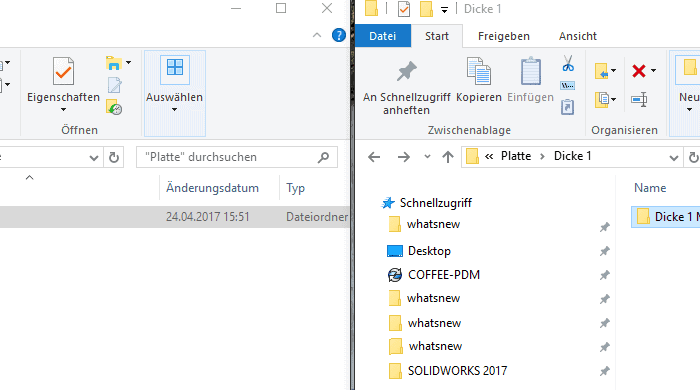
Task: Open the blue Help question mark
Action: tap(339, 35)
